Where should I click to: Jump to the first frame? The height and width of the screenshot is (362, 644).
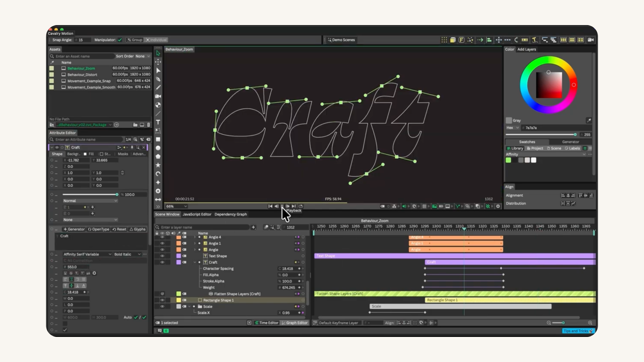pos(270,206)
